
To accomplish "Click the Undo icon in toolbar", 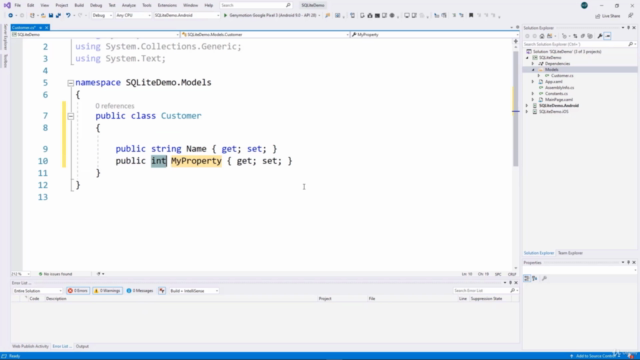I will 68,16.
